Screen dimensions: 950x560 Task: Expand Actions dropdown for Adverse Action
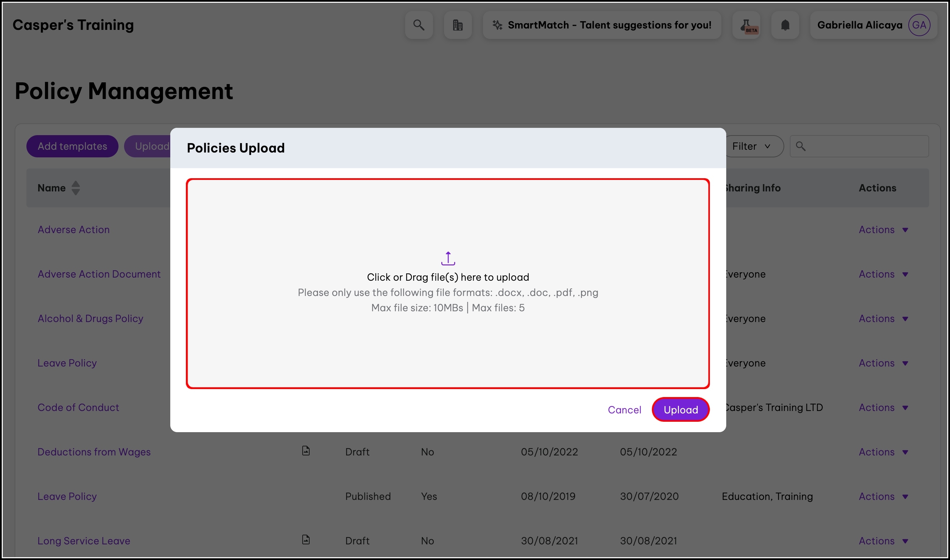coord(883,230)
